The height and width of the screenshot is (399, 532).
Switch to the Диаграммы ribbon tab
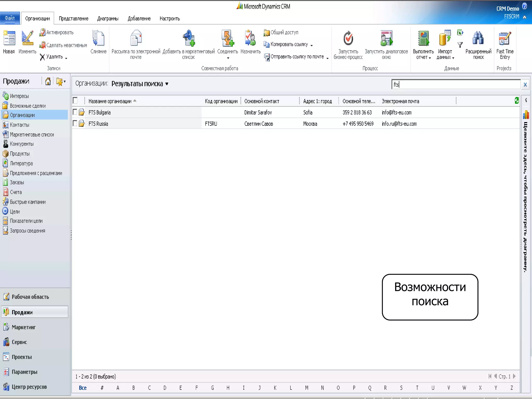tap(108, 19)
